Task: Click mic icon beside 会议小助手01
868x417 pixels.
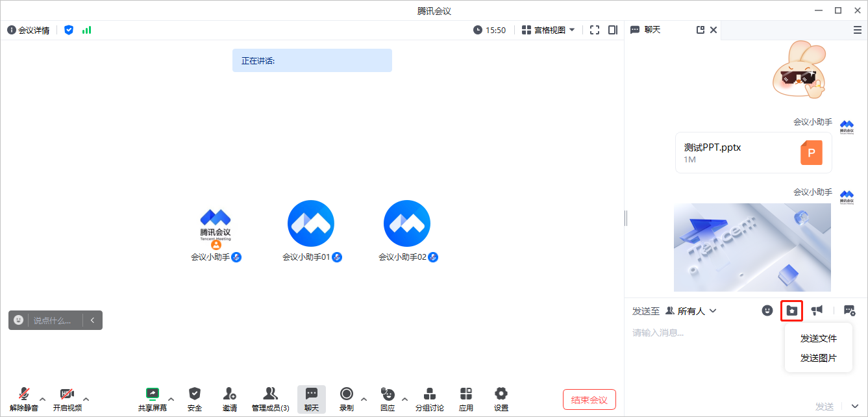Action: tap(337, 257)
